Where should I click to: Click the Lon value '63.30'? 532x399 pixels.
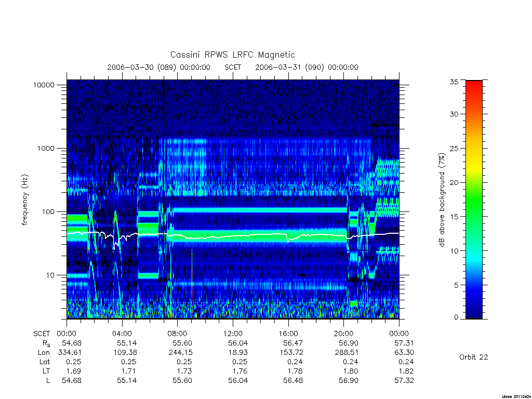(404, 353)
